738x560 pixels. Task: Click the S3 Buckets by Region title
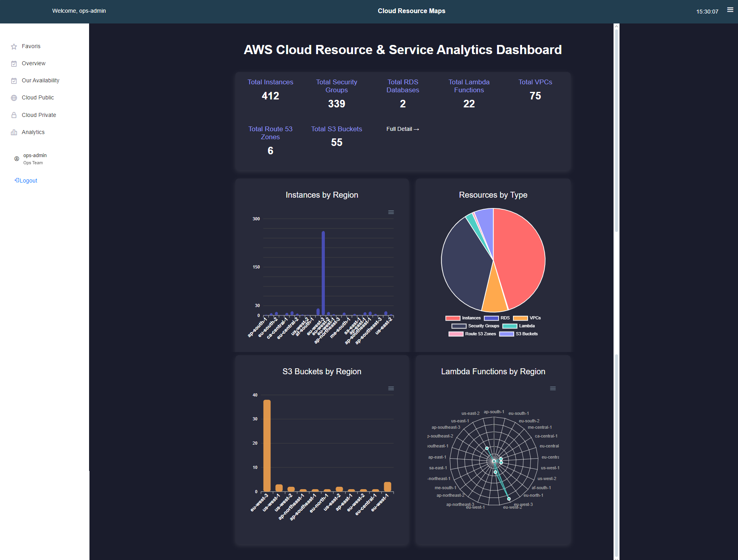tap(322, 371)
